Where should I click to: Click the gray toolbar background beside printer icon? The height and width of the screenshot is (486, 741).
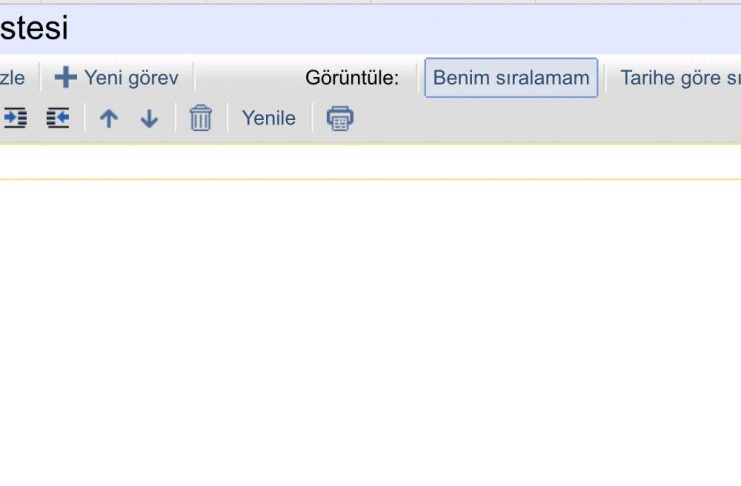point(543,118)
